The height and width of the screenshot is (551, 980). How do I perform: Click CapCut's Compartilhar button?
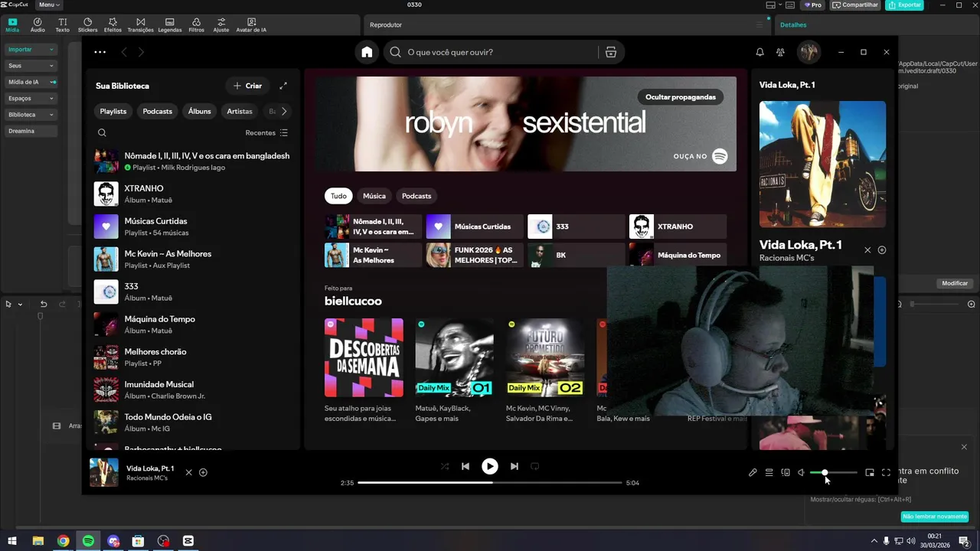tap(855, 5)
